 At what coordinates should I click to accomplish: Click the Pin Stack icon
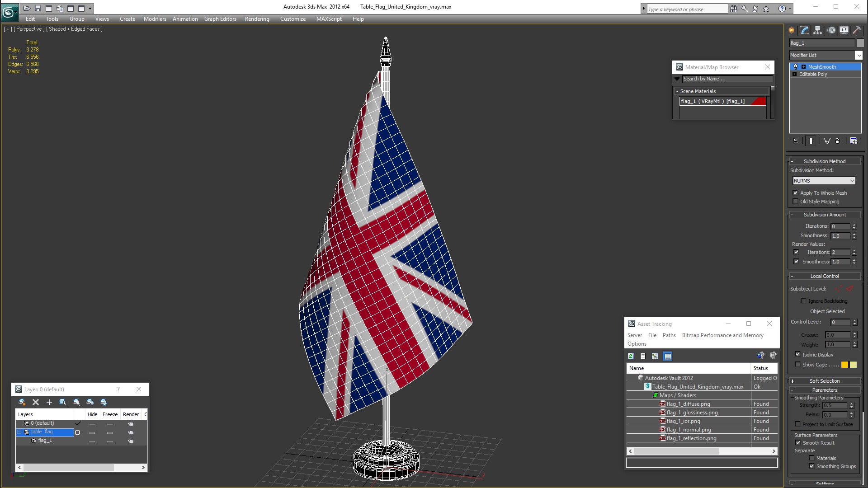(x=796, y=141)
